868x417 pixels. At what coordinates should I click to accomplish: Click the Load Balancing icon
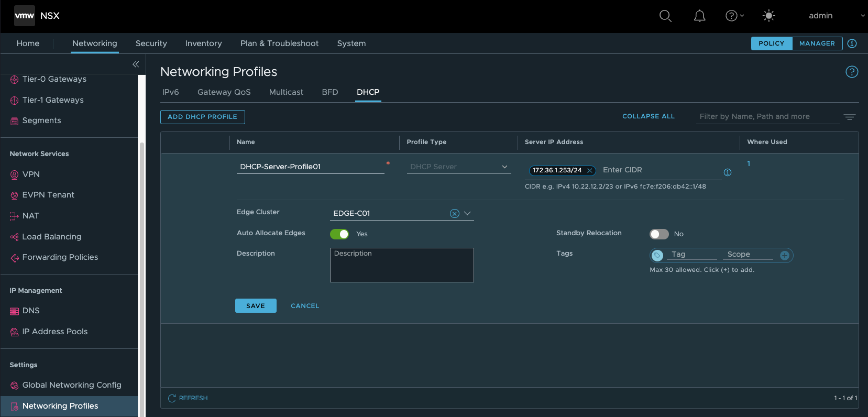14,237
